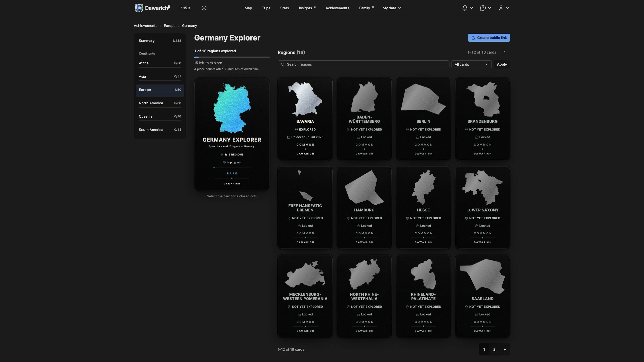Click the regions explored progress bar
Viewport: 644px width, 362px height.
(232, 57)
